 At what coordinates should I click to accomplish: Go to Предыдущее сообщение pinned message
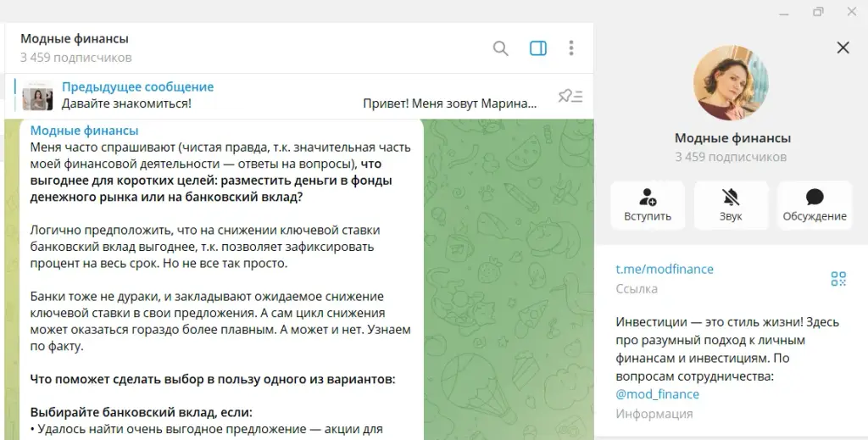(x=137, y=86)
